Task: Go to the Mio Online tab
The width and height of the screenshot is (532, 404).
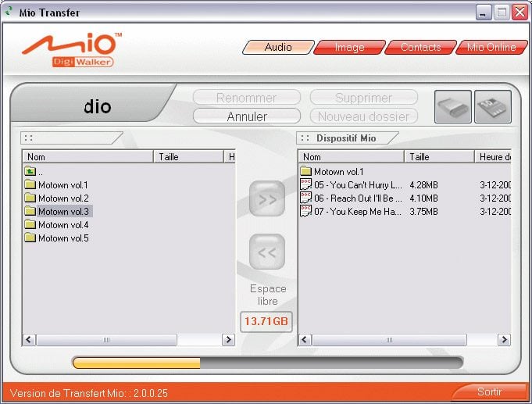Action: point(491,47)
